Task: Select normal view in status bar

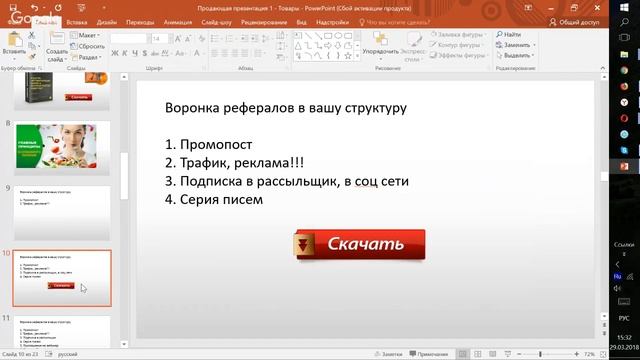Action: (462, 354)
